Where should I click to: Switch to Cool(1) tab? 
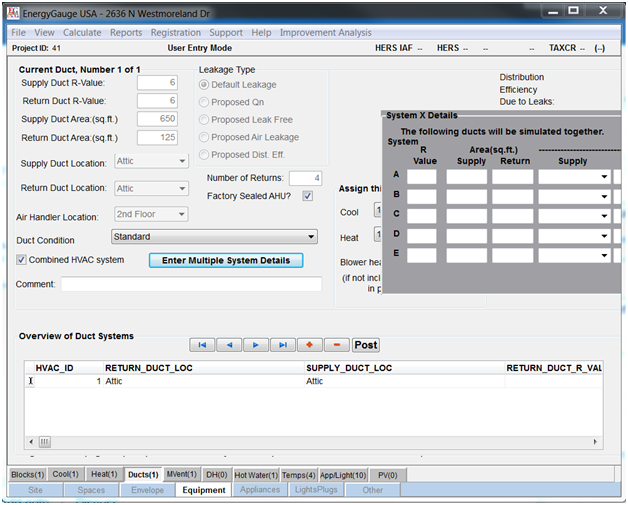click(66, 475)
